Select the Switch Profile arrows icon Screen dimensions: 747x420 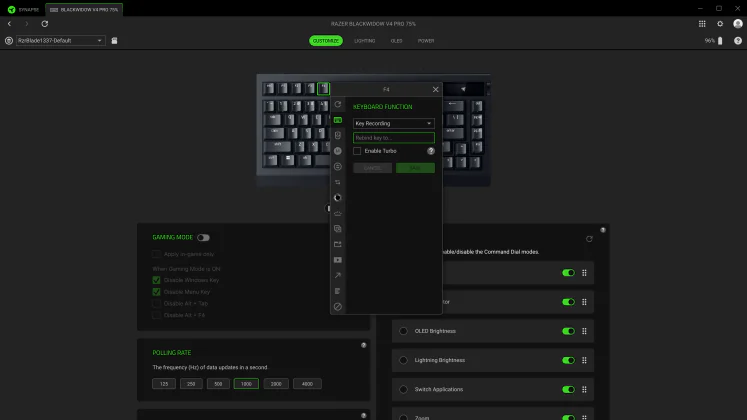coord(338,182)
